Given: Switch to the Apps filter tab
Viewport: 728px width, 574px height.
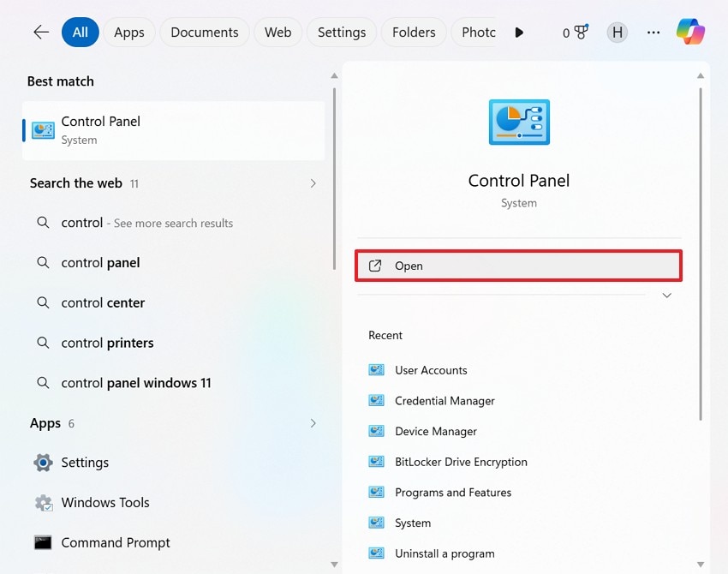Looking at the screenshot, I should pos(129,32).
